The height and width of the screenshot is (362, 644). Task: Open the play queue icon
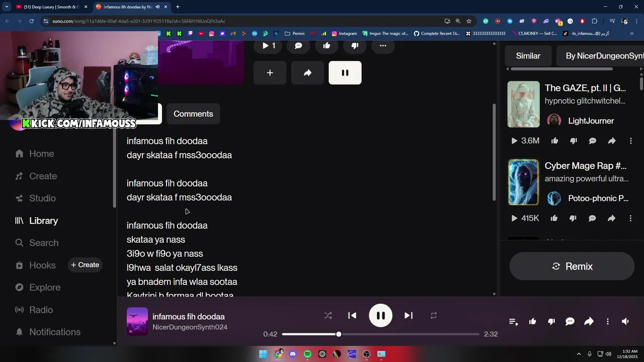pyautogui.click(x=513, y=322)
